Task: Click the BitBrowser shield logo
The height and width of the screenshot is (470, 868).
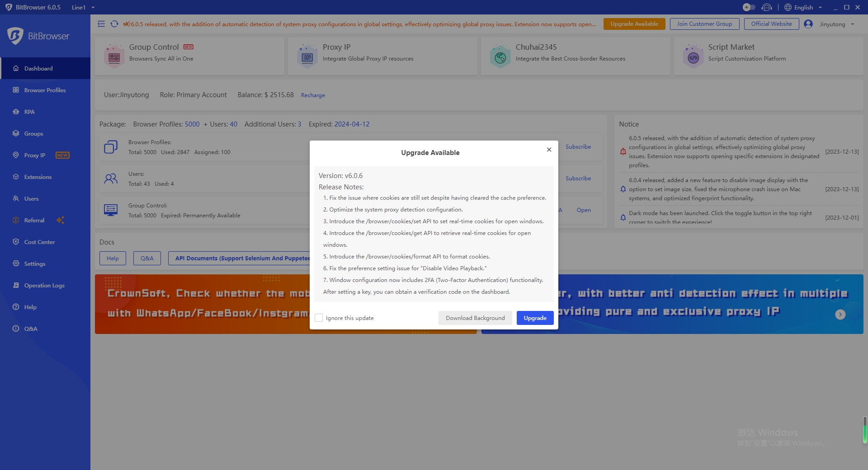Action: (x=15, y=36)
